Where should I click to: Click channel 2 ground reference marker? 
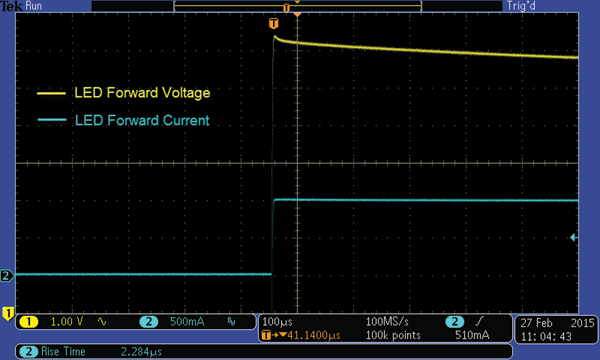coord(7,275)
